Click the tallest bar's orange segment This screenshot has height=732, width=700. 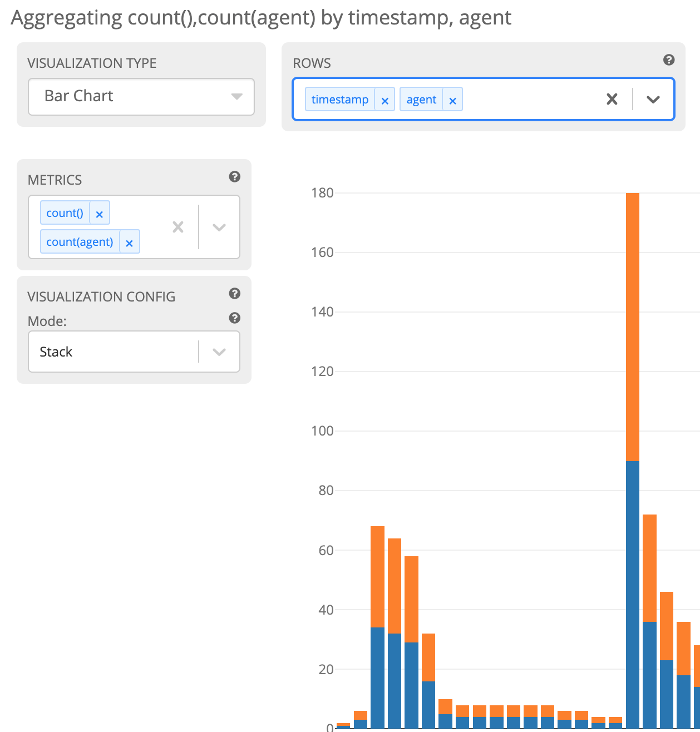click(x=633, y=327)
